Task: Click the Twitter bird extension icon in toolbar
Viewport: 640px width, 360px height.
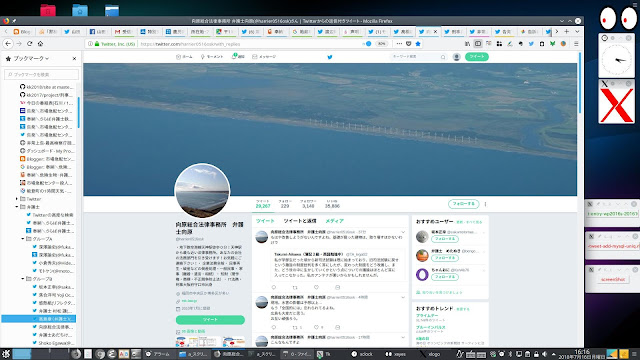Action: click(531, 44)
